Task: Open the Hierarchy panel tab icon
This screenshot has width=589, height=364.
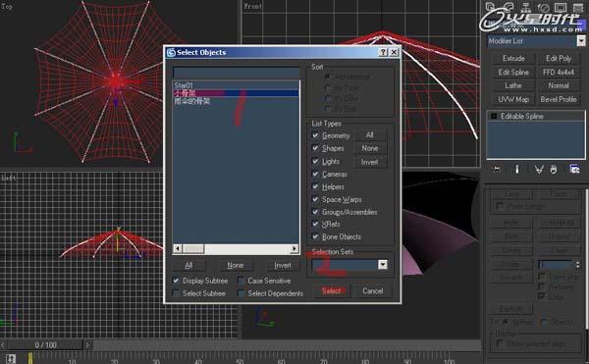Action: [526, 8]
